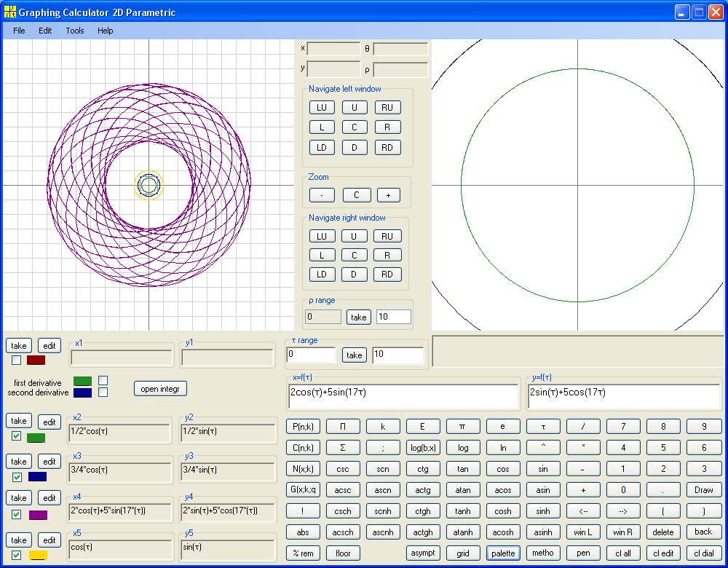This screenshot has width=728, height=568.
Task: Click the pen button
Action: pyautogui.click(x=583, y=553)
